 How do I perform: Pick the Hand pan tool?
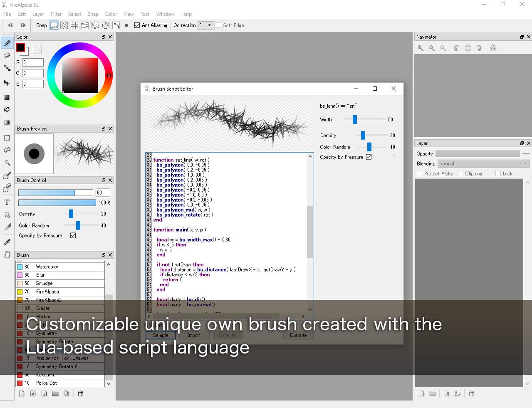[7, 255]
